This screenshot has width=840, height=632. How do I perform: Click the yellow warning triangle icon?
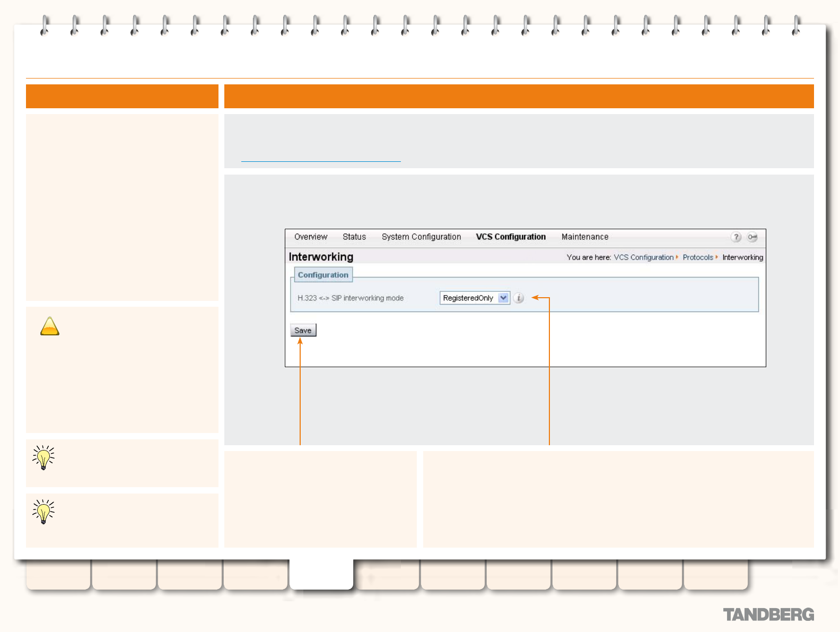(50, 326)
